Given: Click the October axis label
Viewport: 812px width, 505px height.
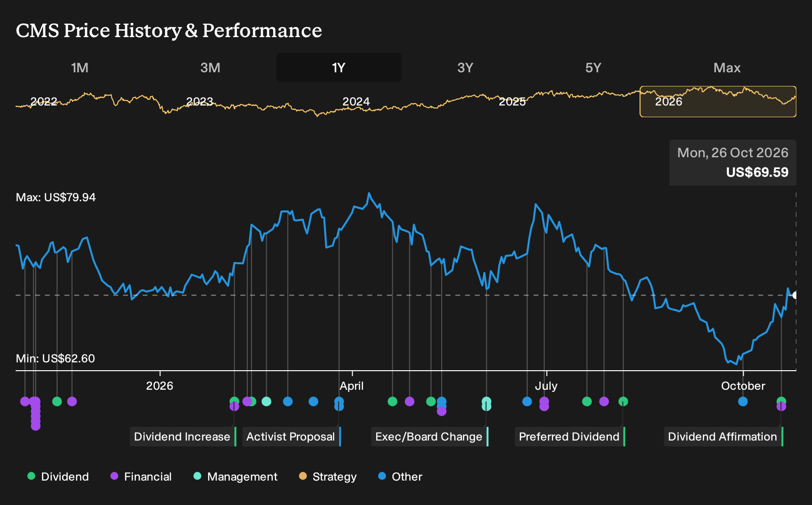Looking at the screenshot, I should [x=743, y=386].
